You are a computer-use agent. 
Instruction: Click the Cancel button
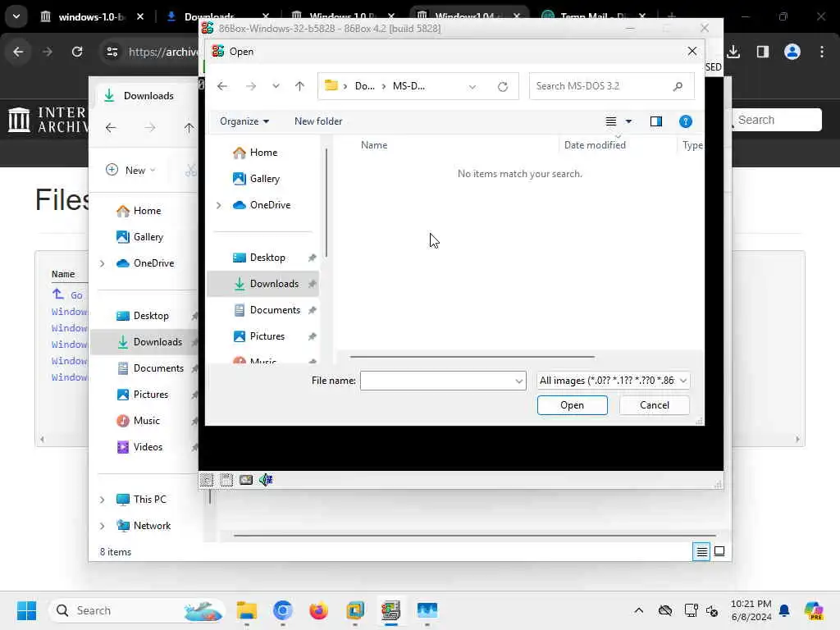[x=654, y=405]
